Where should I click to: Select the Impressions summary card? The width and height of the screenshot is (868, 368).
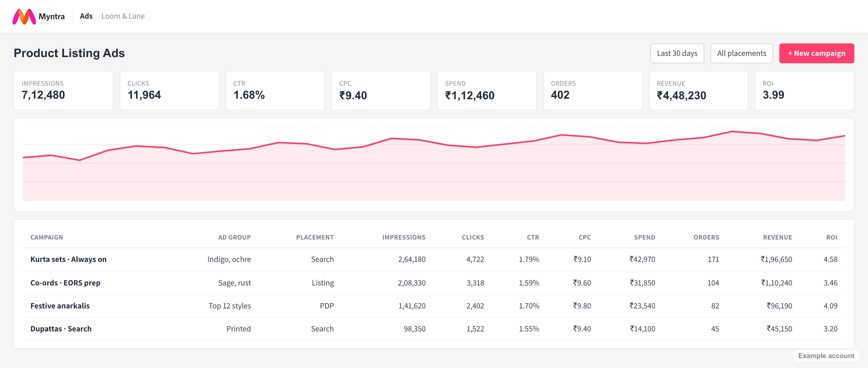tap(63, 90)
